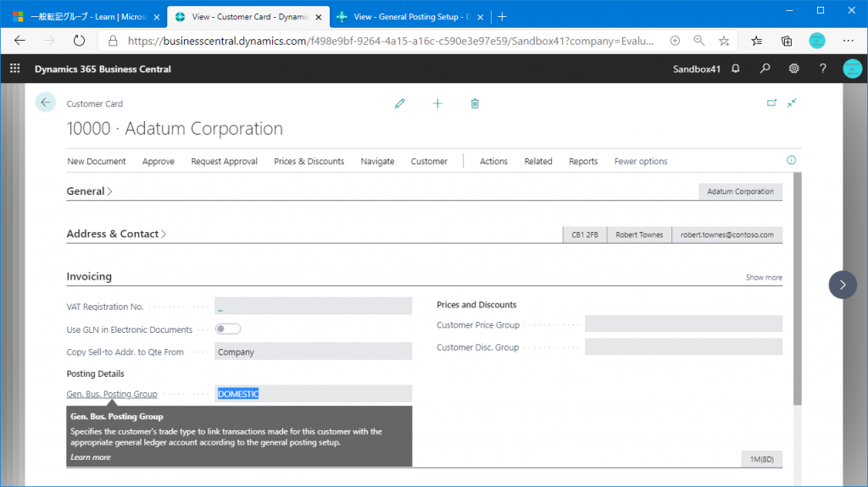Open the Related menu
Screen dimensions: 868x487
coord(538,161)
